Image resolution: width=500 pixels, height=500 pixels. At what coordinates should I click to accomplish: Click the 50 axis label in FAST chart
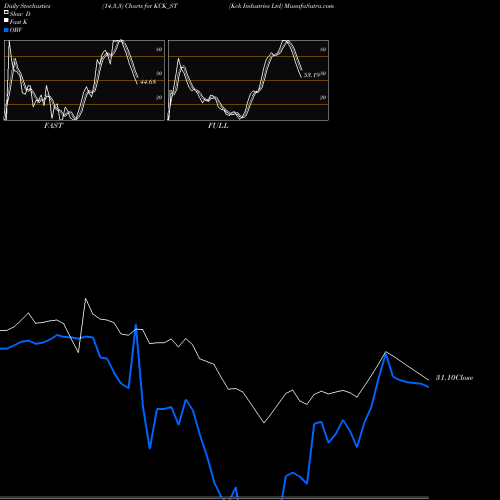159,73
